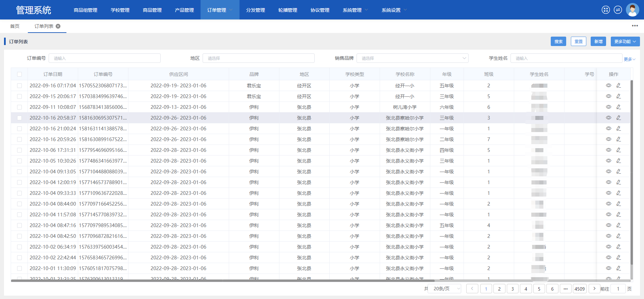Open the 地区 select field

click(x=258, y=58)
